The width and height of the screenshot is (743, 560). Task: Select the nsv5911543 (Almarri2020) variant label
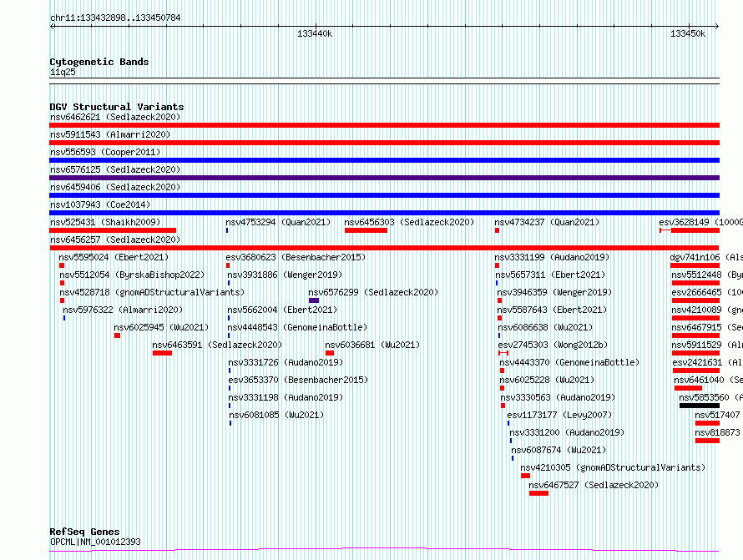(x=110, y=134)
